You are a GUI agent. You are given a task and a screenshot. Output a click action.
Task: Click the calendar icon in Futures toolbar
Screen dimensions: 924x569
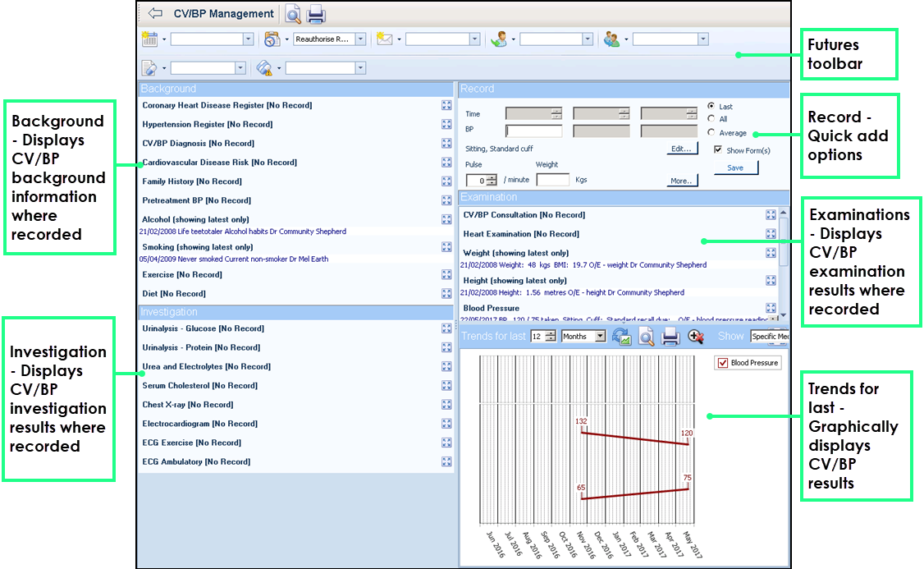(x=149, y=39)
